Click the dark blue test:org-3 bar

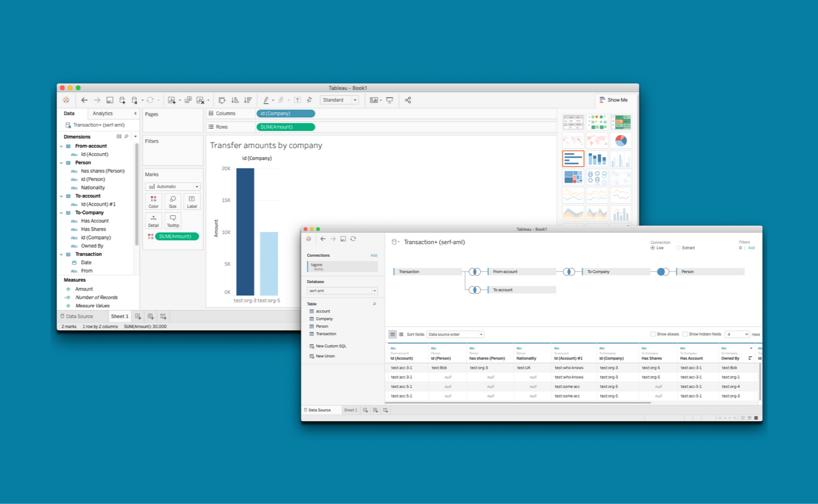click(x=245, y=232)
